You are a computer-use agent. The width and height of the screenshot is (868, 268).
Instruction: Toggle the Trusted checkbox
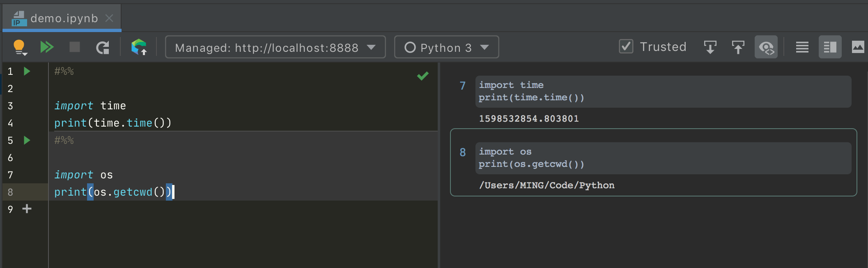626,46
